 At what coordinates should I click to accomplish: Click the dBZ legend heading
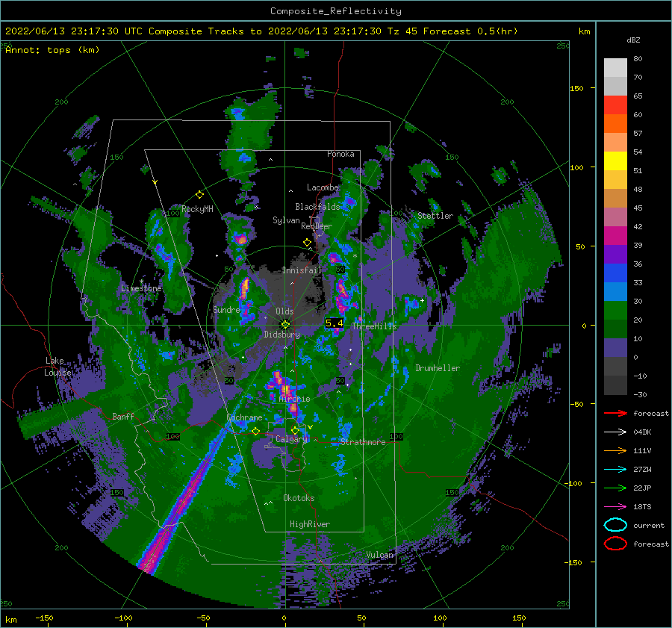(x=633, y=40)
